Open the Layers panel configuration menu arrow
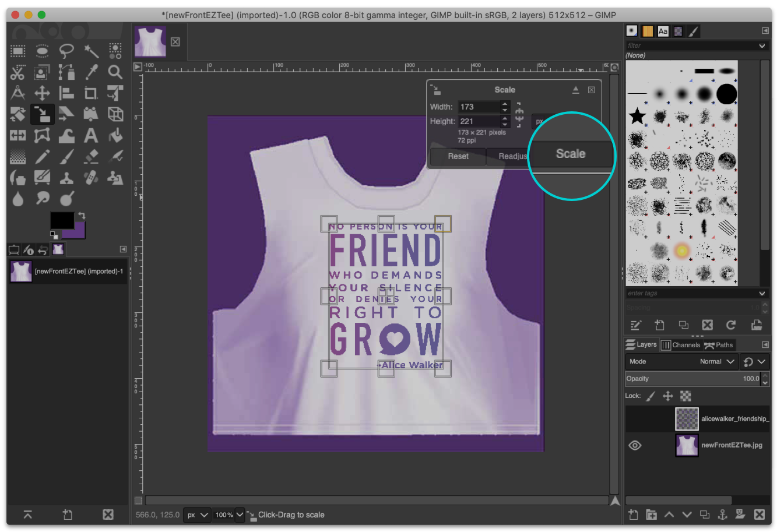Screen dimensions: 777x532 click(765, 345)
